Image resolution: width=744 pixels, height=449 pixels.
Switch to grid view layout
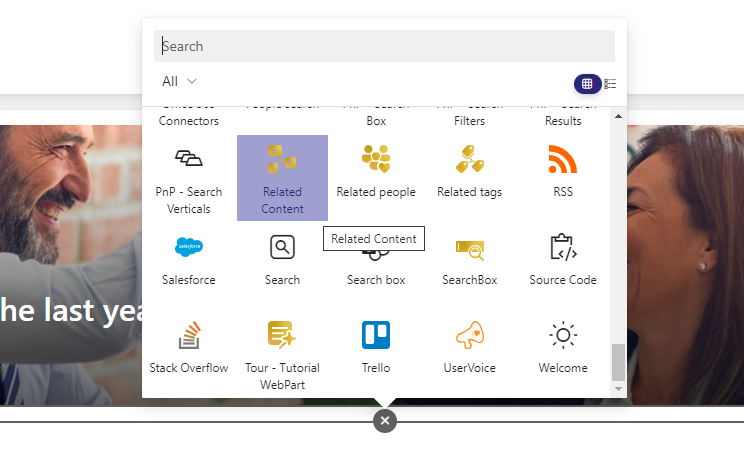pos(587,84)
